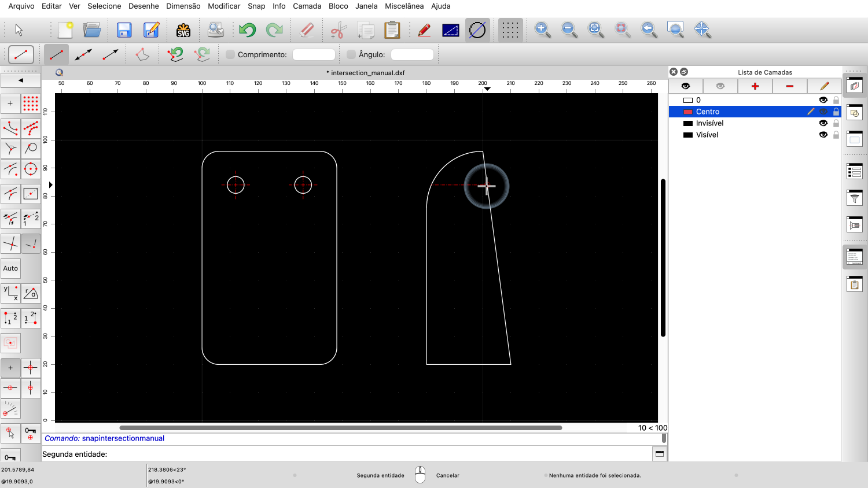Hide the Visível layer eye icon
The image size is (868, 488).
tap(823, 135)
